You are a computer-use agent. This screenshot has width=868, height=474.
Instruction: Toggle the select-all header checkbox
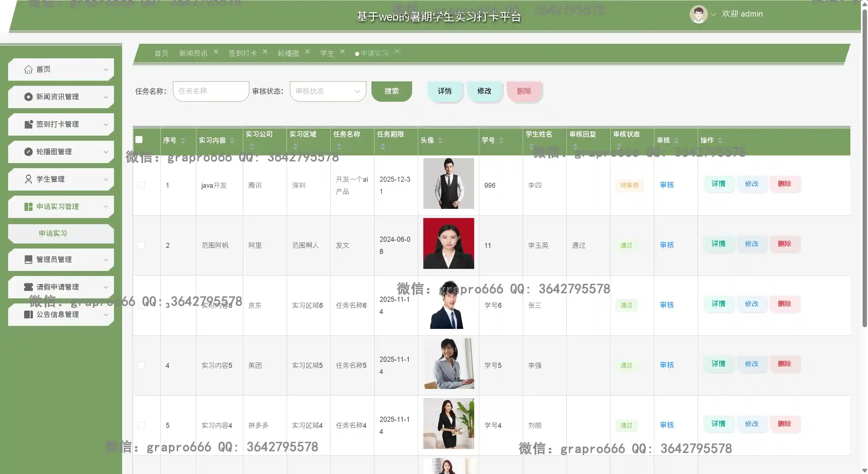pyautogui.click(x=139, y=140)
